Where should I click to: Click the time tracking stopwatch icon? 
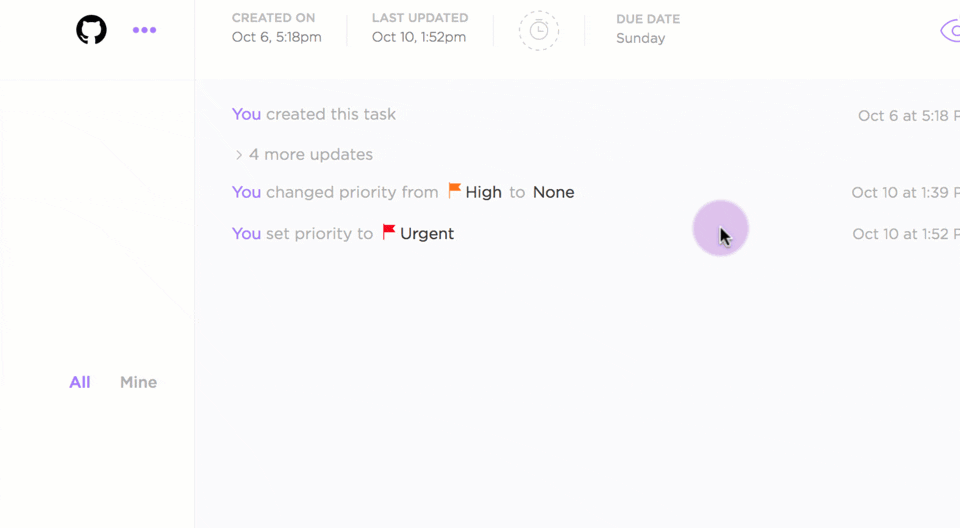coord(538,31)
